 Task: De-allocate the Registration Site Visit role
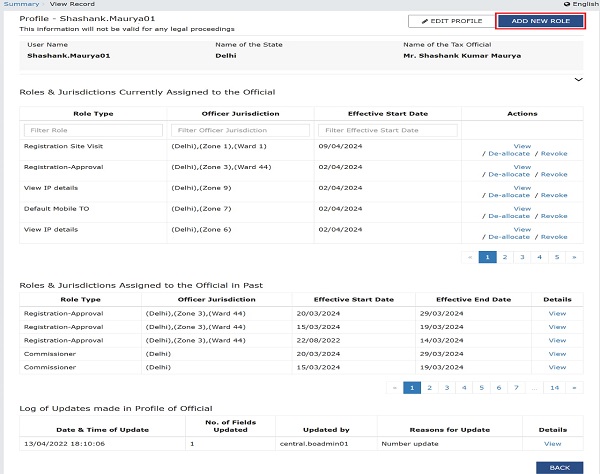(x=509, y=153)
